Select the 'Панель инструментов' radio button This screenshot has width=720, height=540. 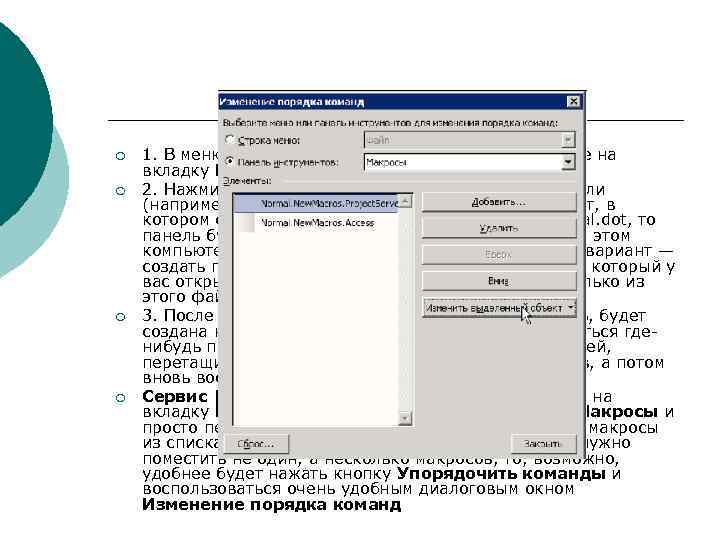[x=230, y=162]
